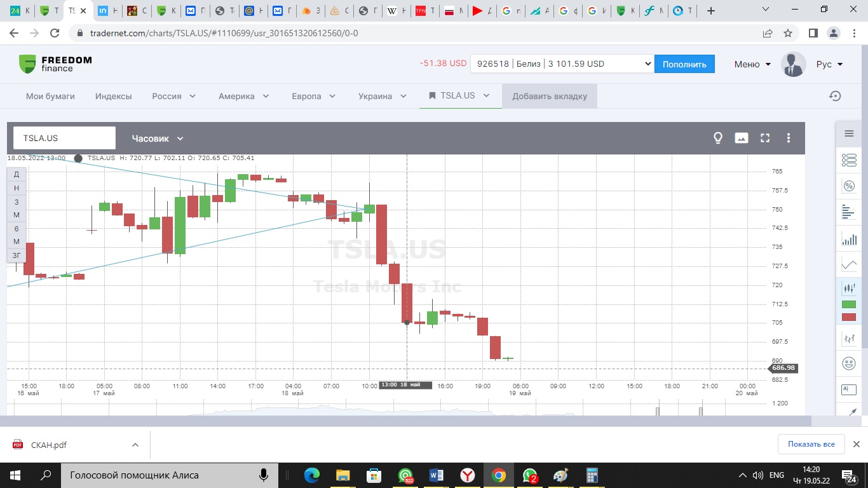868x488 pixels.
Task: Expand the TSLA.US tab dropdown arrow
Action: [487, 95]
